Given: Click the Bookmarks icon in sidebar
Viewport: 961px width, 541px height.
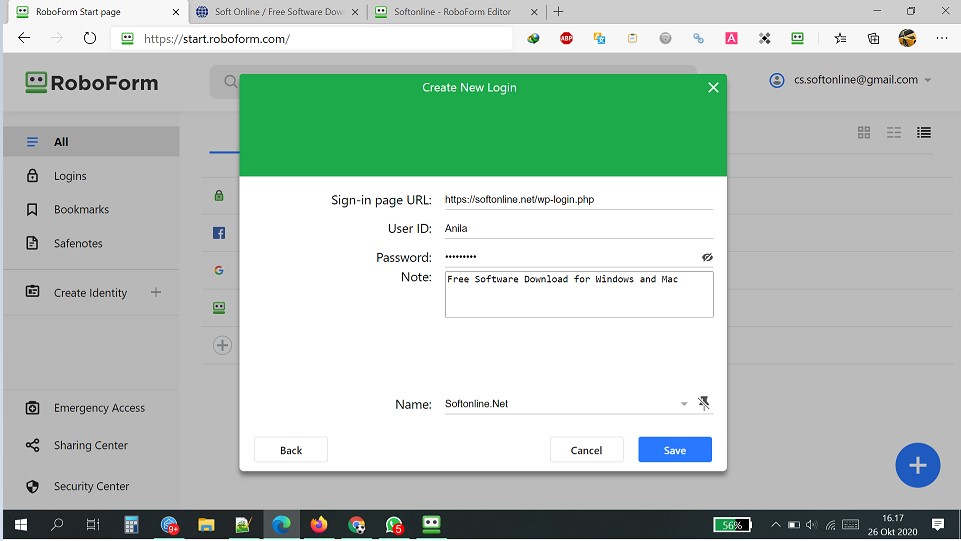Looking at the screenshot, I should point(32,210).
